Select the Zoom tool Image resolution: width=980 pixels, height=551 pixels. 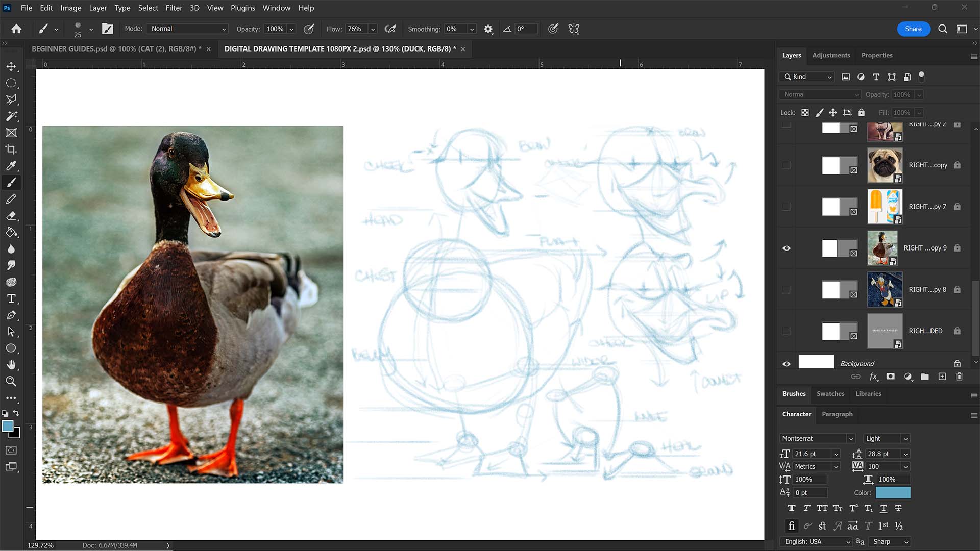[x=11, y=381]
